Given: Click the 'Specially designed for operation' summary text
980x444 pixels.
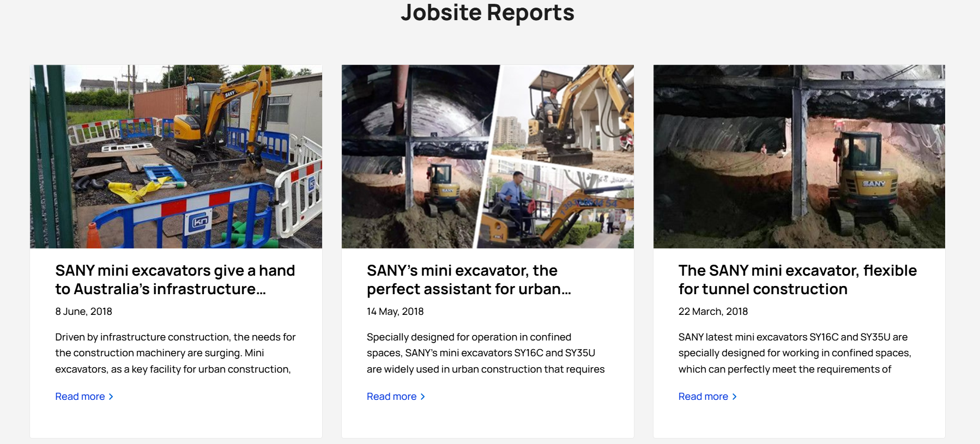Looking at the screenshot, I should click(x=485, y=353).
